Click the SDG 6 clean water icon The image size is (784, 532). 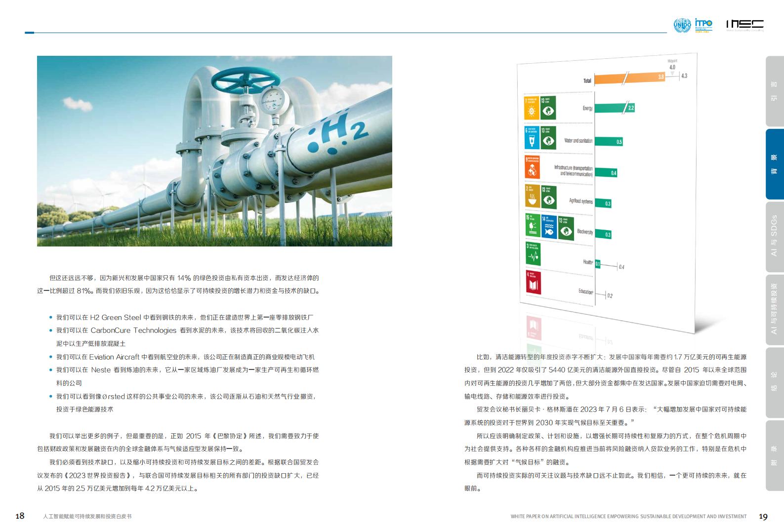(x=532, y=138)
